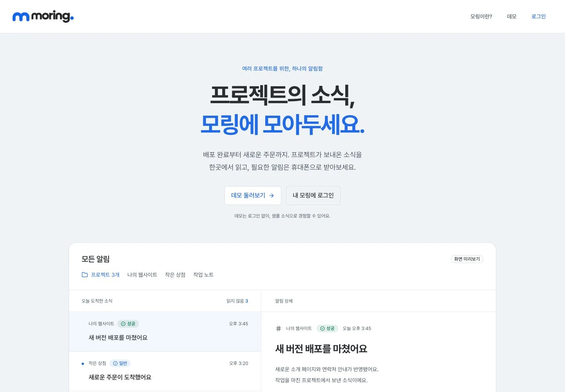Click the 내 모링에 로그인 button
The width and height of the screenshot is (565, 392).
click(x=313, y=196)
